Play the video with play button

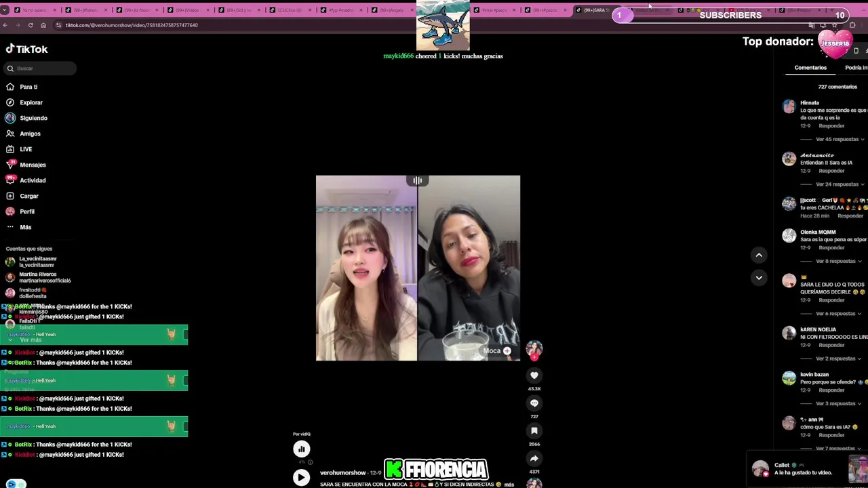301,478
